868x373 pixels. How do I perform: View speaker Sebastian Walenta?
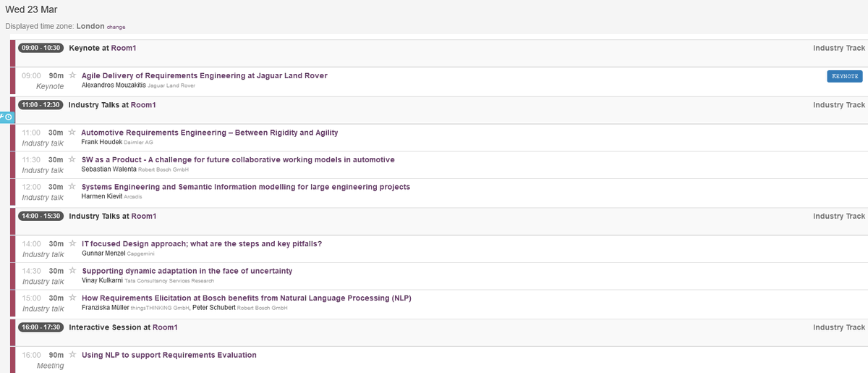tap(109, 169)
